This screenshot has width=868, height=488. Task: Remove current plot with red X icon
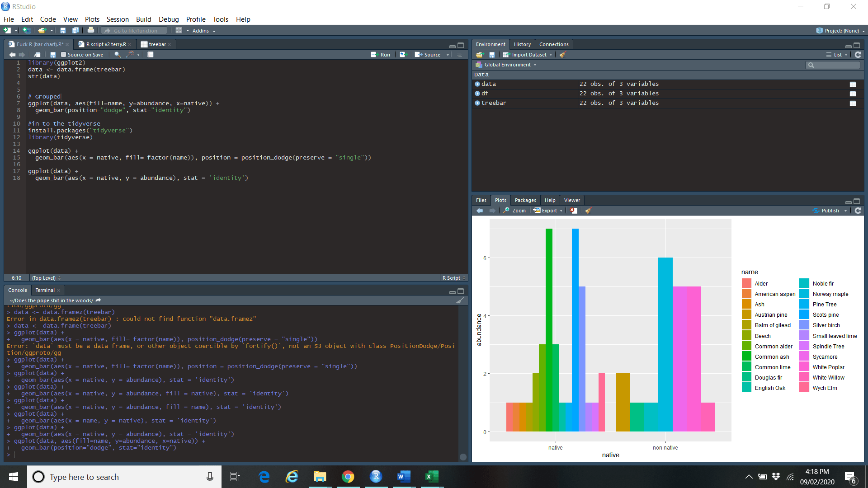[573, 211]
